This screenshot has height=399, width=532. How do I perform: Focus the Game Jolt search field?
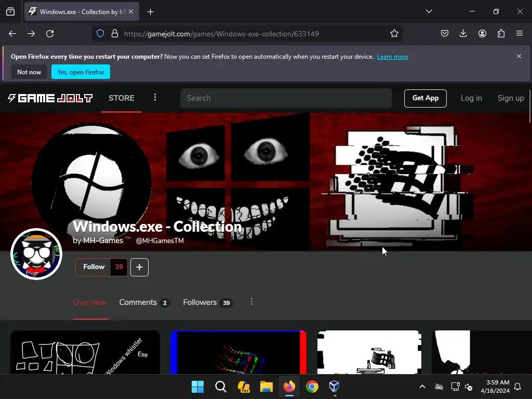[x=286, y=98]
